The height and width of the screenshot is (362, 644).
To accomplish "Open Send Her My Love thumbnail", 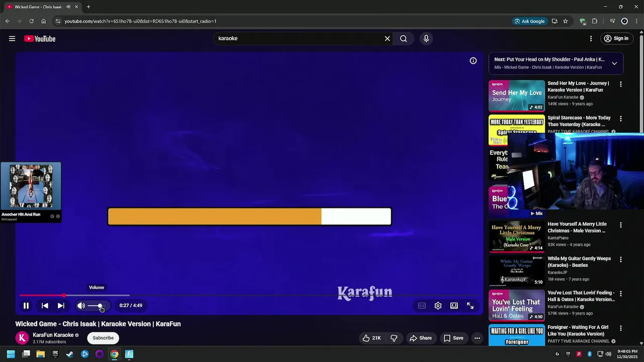I will coord(517,96).
